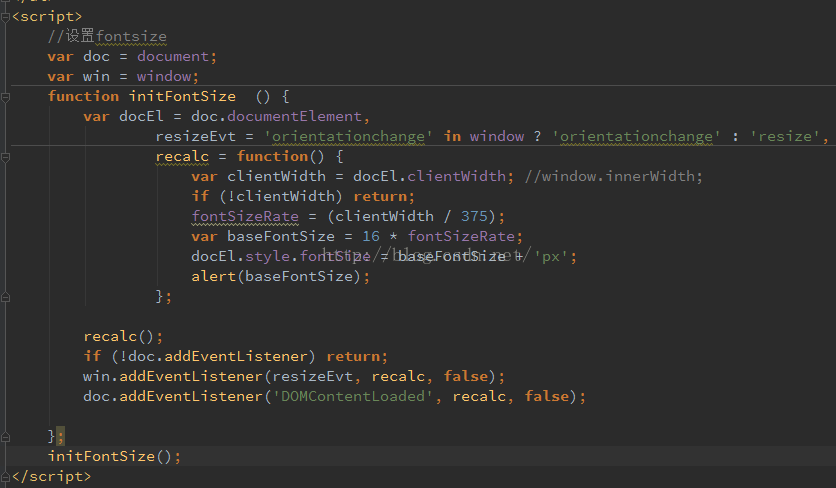Click 'documentElement' property on docEl line
The width and height of the screenshot is (836, 488).
(x=294, y=116)
